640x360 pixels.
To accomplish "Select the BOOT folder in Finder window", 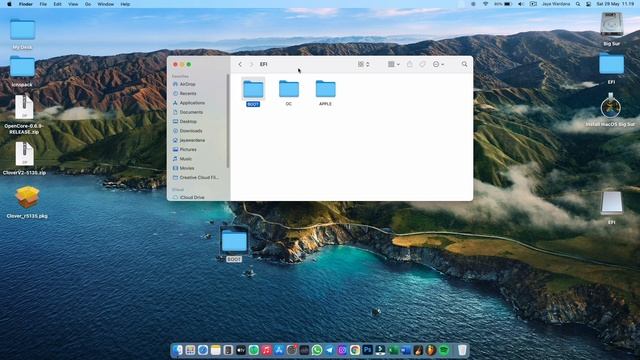I will [253, 92].
